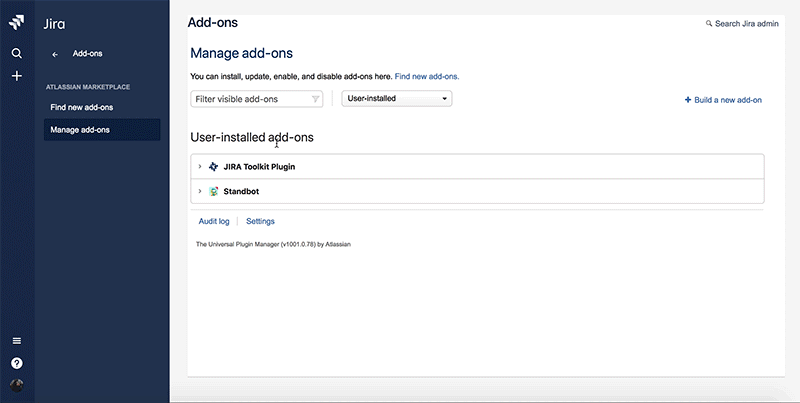
Task: Click the JIRA Toolkit Plugin icon
Action: coord(214,166)
